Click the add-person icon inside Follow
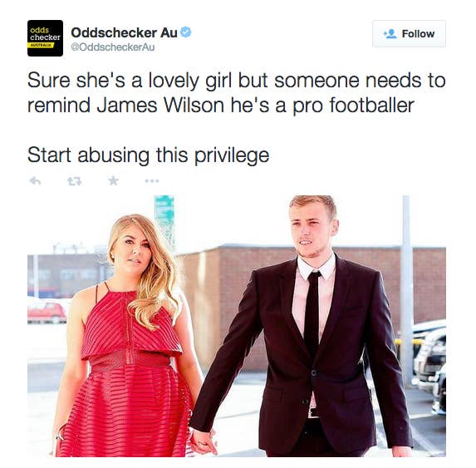Image resolution: width=476 pixels, height=468 pixels. point(390,34)
